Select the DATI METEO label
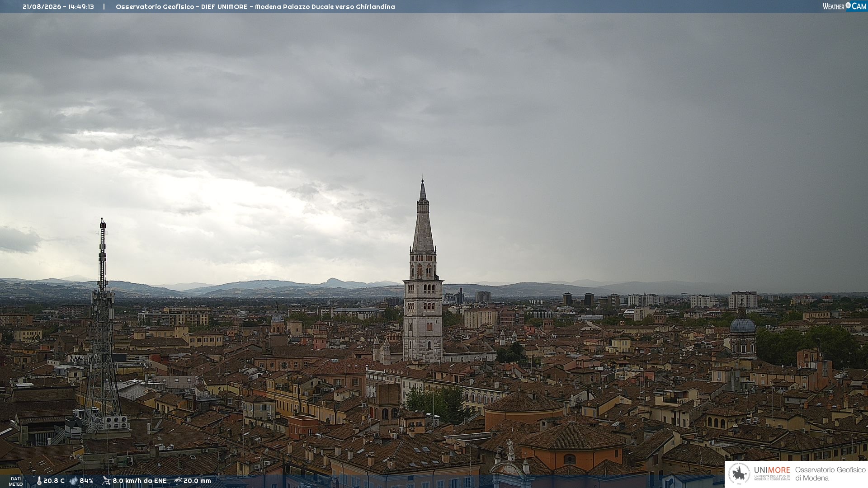868x488 pixels. click(16, 481)
